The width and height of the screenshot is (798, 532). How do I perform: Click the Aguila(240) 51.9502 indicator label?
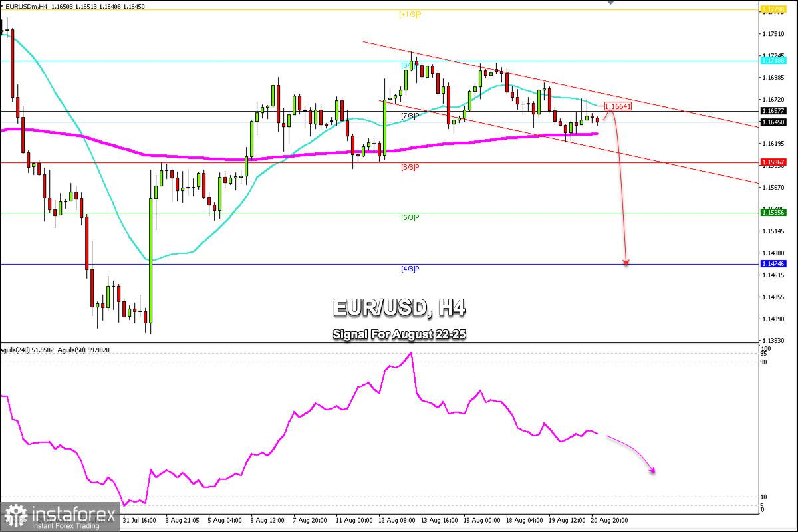tap(27, 350)
